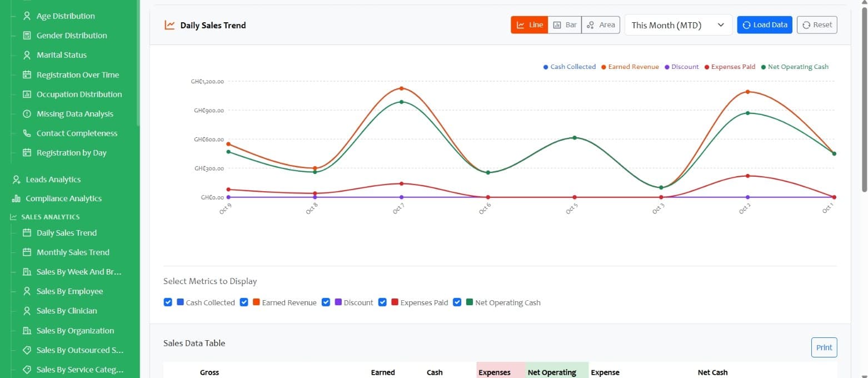Screen dimensions: 868x378
Task: Click the Monthly Sales Trend calendar icon
Action: click(x=27, y=252)
